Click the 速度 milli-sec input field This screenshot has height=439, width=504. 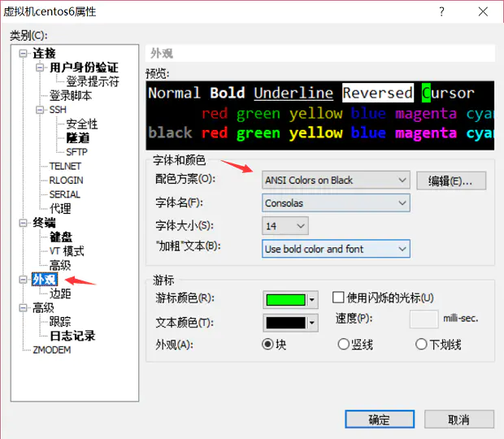pos(424,319)
